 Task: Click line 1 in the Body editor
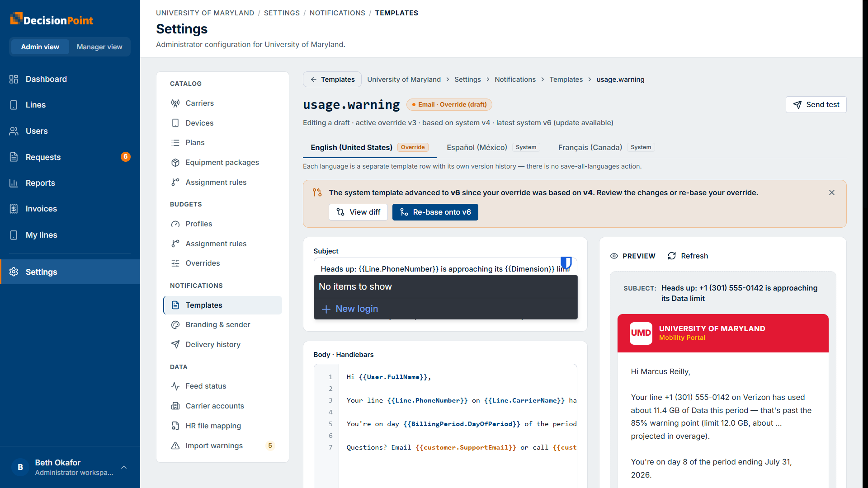point(457,377)
